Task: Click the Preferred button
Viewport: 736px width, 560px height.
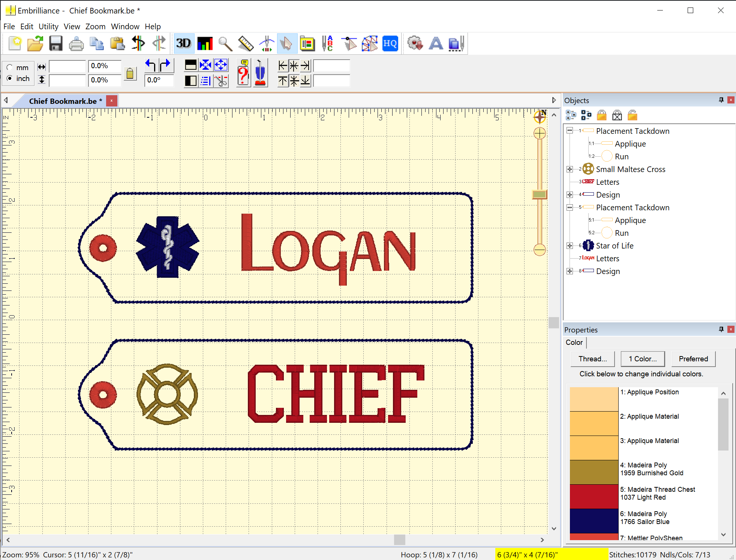Action: click(x=693, y=359)
